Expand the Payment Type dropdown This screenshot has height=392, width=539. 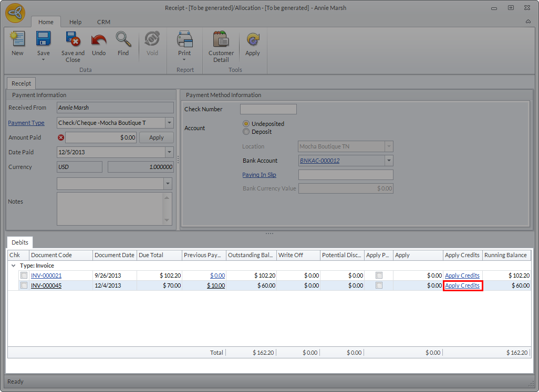pos(169,123)
